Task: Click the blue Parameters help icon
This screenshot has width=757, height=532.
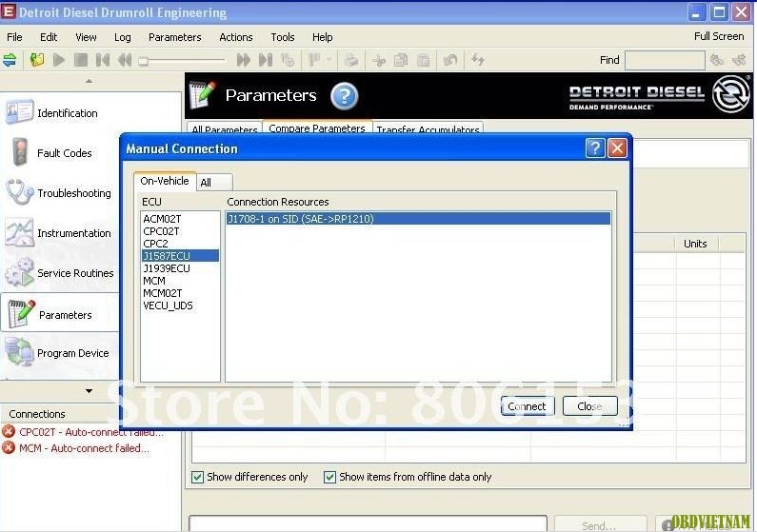Action: pyautogui.click(x=344, y=96)
